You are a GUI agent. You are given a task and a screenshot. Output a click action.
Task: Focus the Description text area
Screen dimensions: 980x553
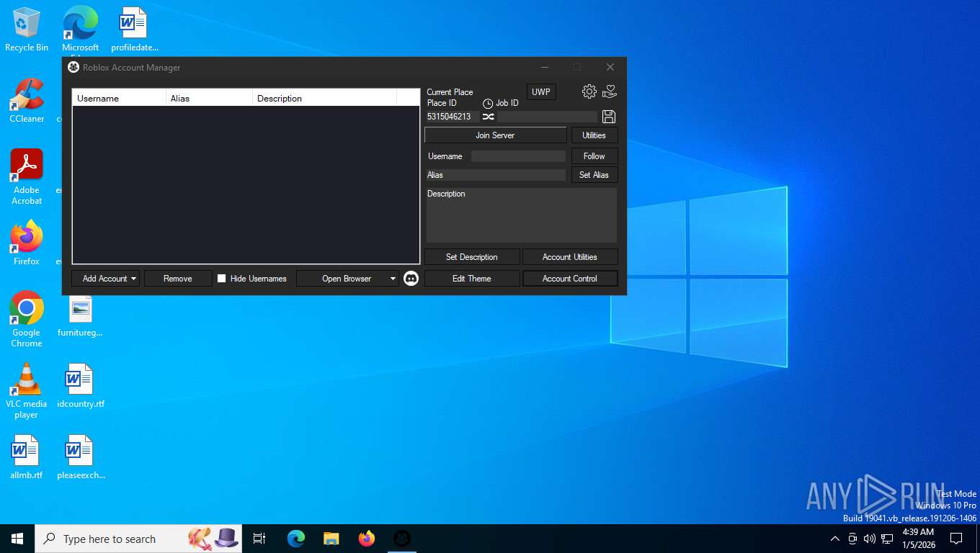coord(522,215)
